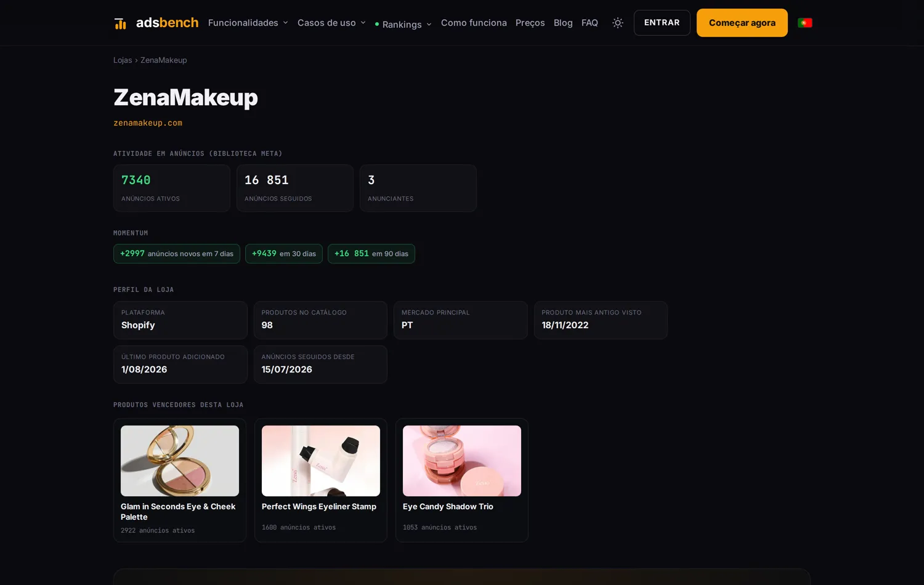The image size is (924, 585).
Task: Click the date 1/08/2026
Action: (x=144, y=369)
